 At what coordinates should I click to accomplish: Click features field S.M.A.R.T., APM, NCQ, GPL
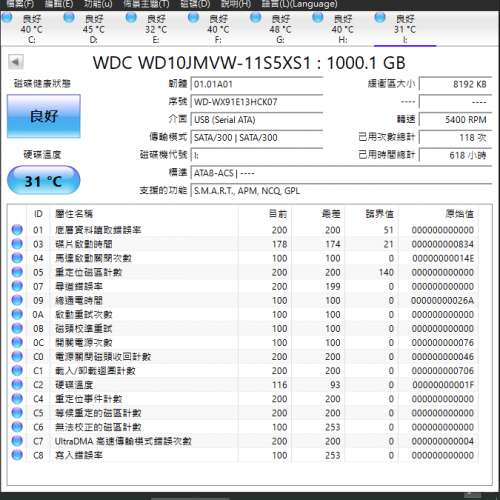(x=341, y=191)
